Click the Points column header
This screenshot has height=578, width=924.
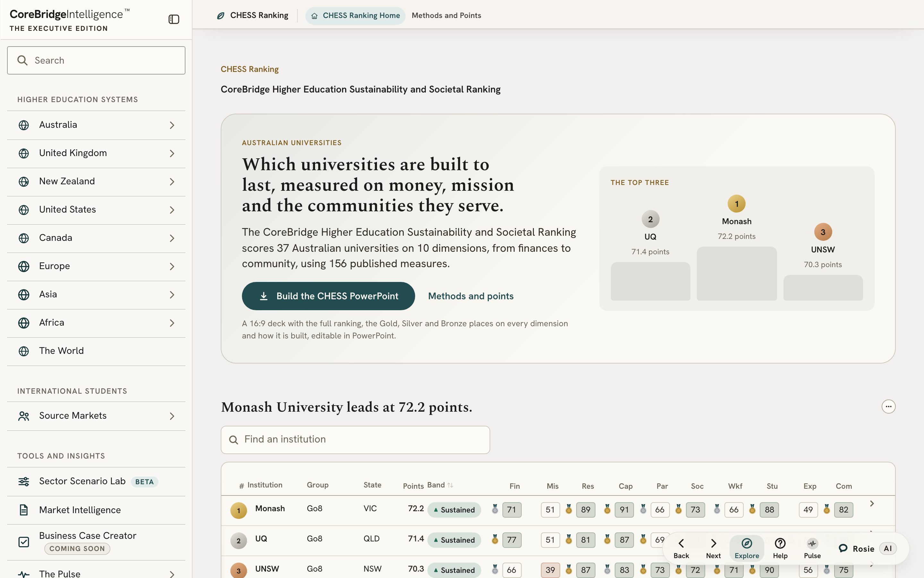tap(413, 486)
